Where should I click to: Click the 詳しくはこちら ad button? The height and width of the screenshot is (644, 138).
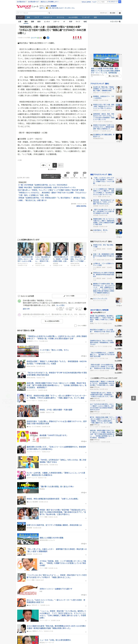113,76
